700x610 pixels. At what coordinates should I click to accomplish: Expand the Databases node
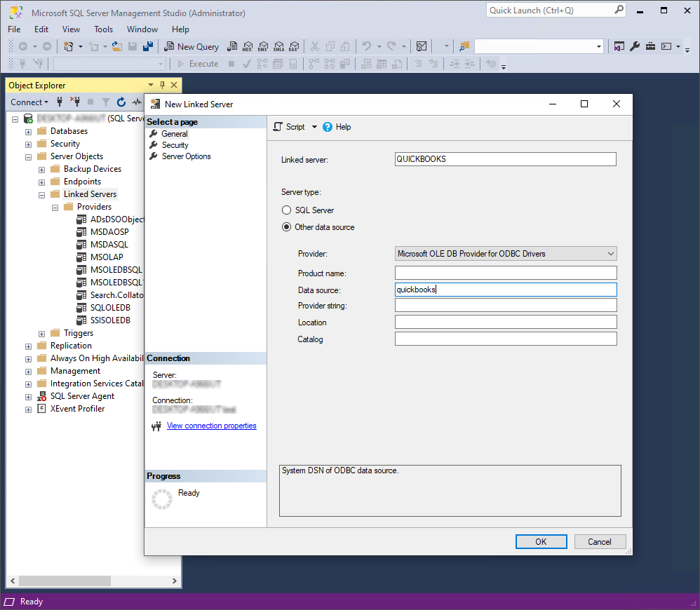coord(27,130)
